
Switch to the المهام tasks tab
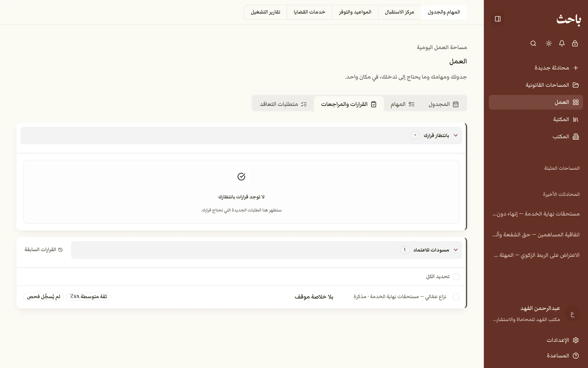pyautogui.click(x=403, y=104)
